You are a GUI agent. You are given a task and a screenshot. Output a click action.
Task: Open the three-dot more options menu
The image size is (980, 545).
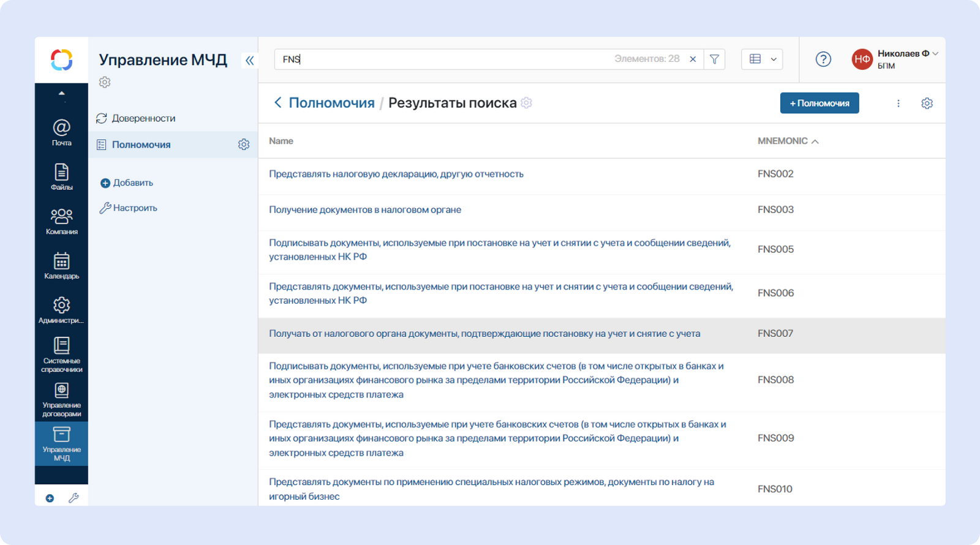[x=899, y=103]
